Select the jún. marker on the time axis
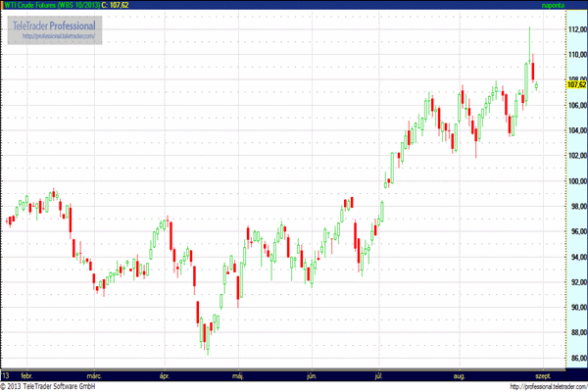The image size is (588, 392). click(x=311, y=375)
